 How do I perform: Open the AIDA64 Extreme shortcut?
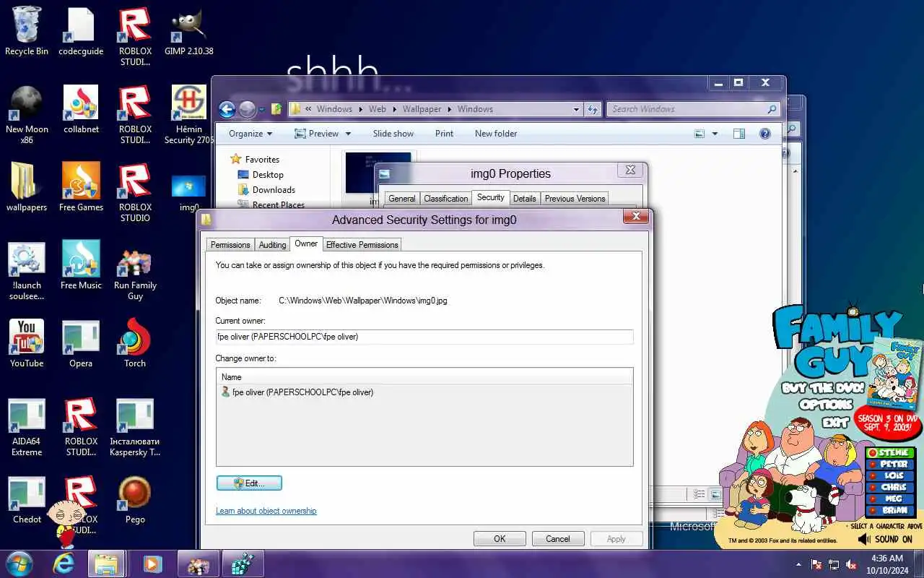click(27, 426)
